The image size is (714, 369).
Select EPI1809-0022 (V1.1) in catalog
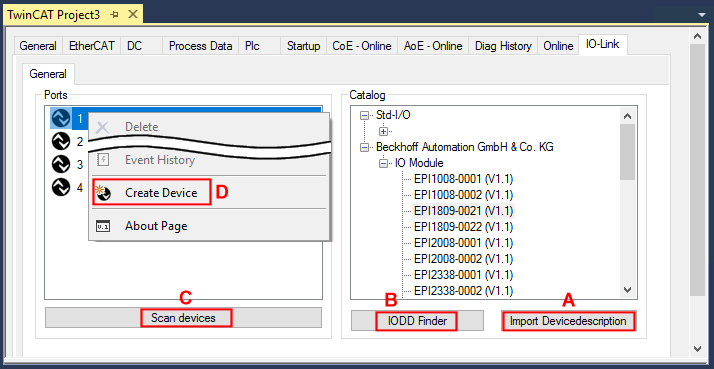(464, 227)
